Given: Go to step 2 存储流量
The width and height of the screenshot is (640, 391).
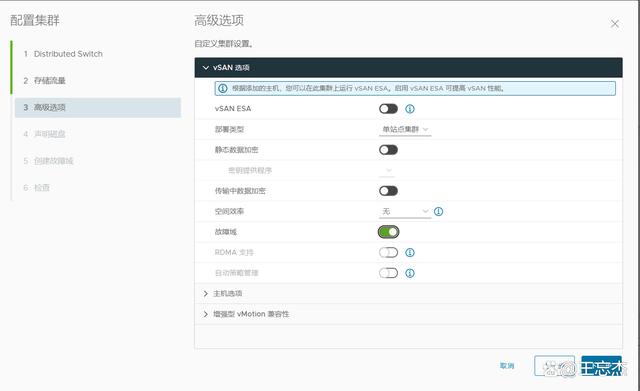Looking at the screenshot, I should point(44,80).
